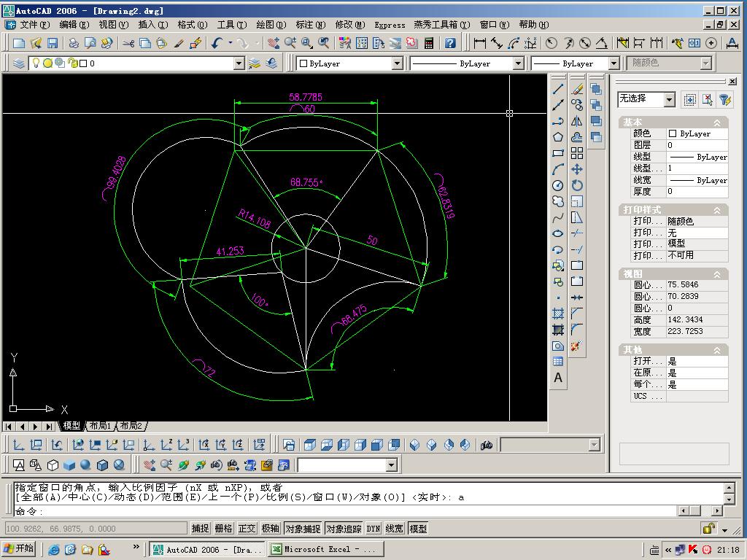Viewport: 747px width, 560px height.
Task: Click the layer 0 color swatch
Action: (83, 63)
